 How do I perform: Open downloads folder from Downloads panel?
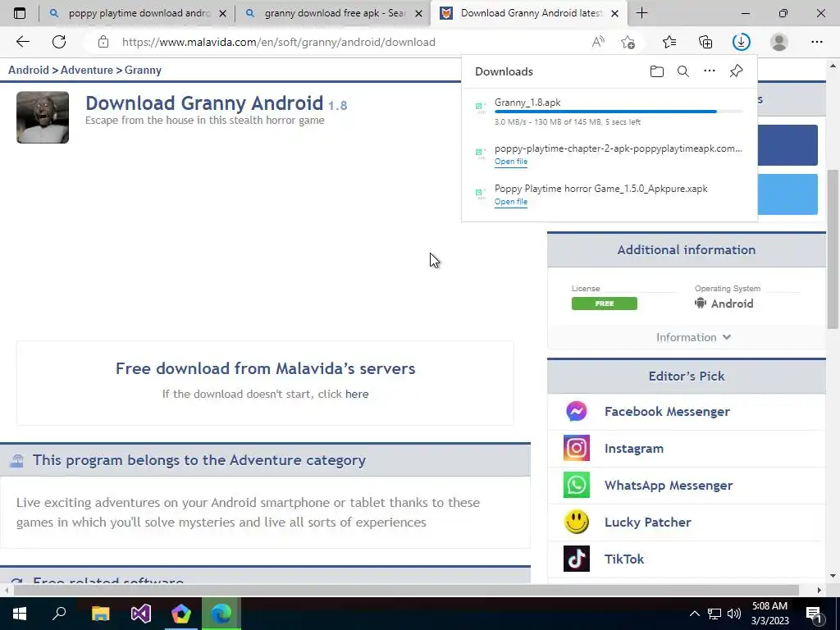tap(657, 71)
